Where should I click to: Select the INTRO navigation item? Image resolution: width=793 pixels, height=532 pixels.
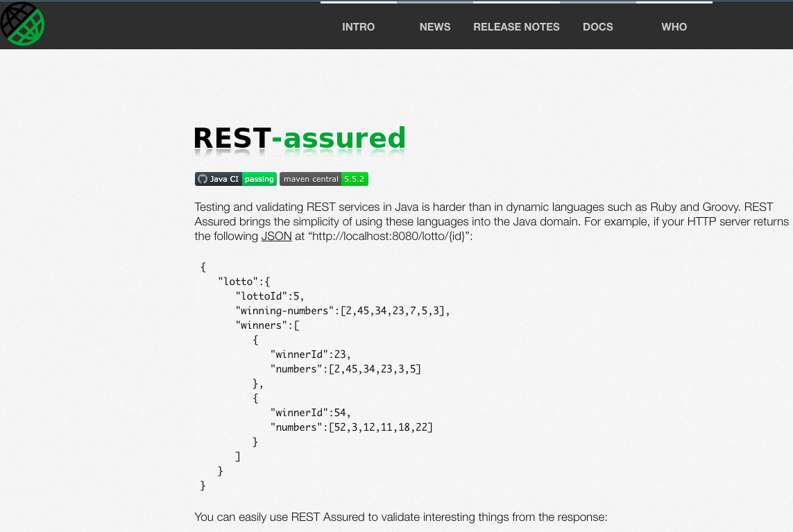pyautogui.click(x=358, y=27)
